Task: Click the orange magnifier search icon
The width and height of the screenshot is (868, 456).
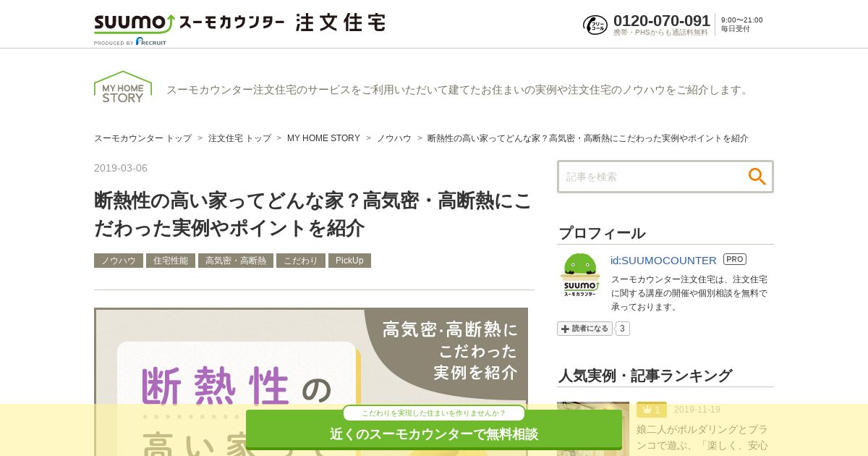Action: click(757, 177)
